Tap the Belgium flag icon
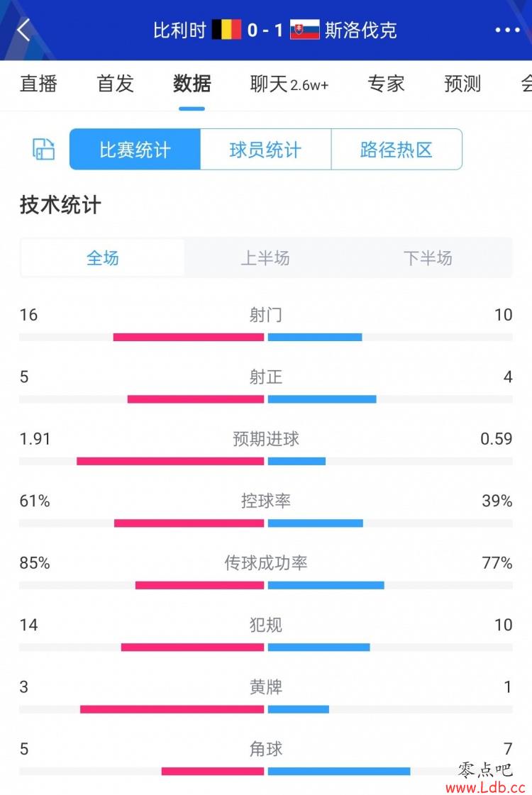 click(x=226, y=30)
